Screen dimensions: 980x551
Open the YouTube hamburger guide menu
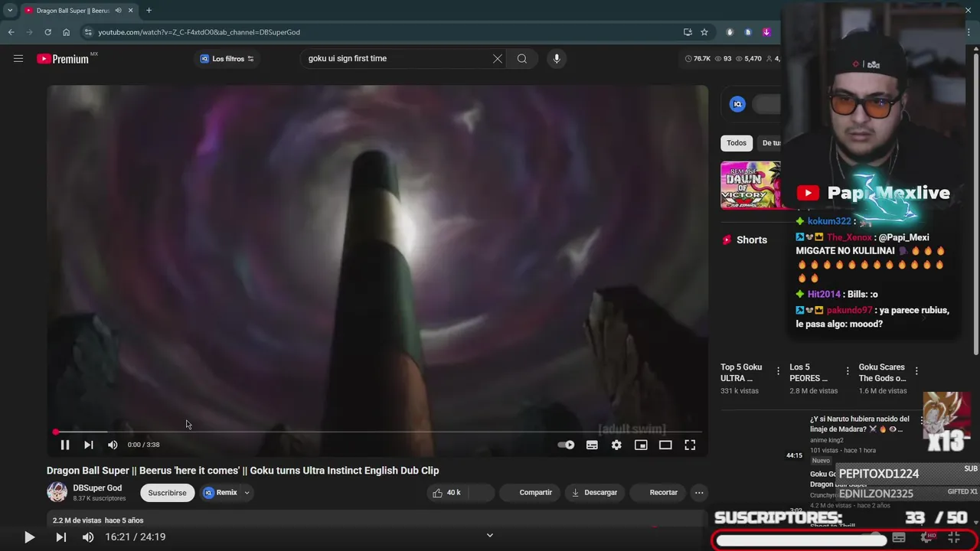[x=18, y=58]
